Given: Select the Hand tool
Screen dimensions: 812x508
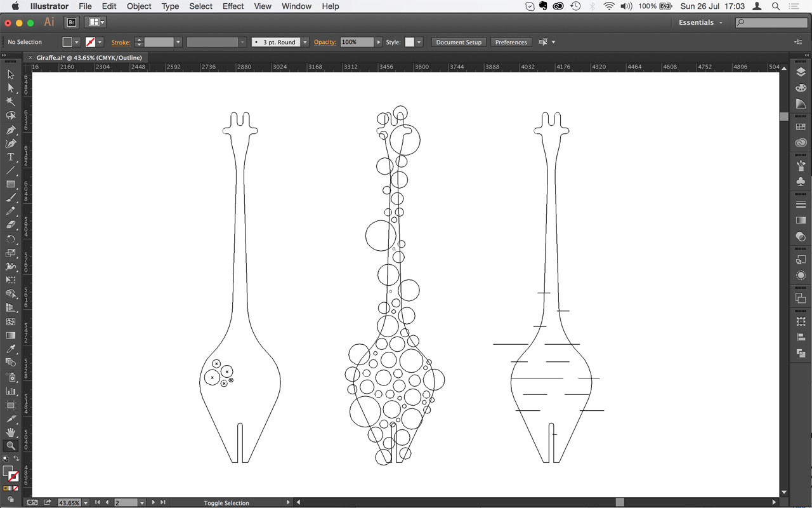Looking at the screenshot, I should click(11, 432).
